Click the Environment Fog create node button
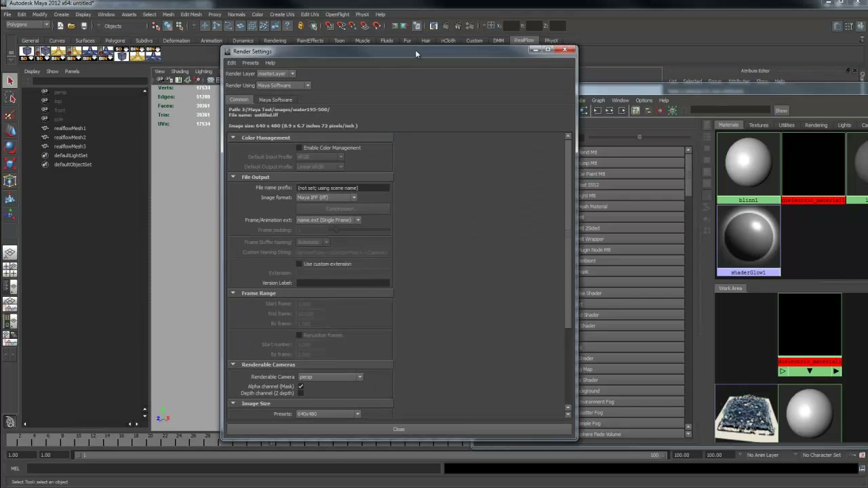The height and width of the screenshot is (488, 868). click(631, 402)
